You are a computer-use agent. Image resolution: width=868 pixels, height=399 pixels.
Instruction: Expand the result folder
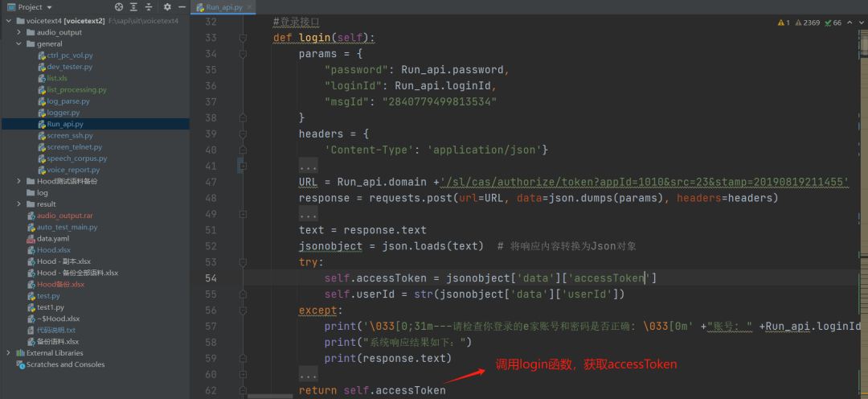pyautogui.click(x=18, y=204)
